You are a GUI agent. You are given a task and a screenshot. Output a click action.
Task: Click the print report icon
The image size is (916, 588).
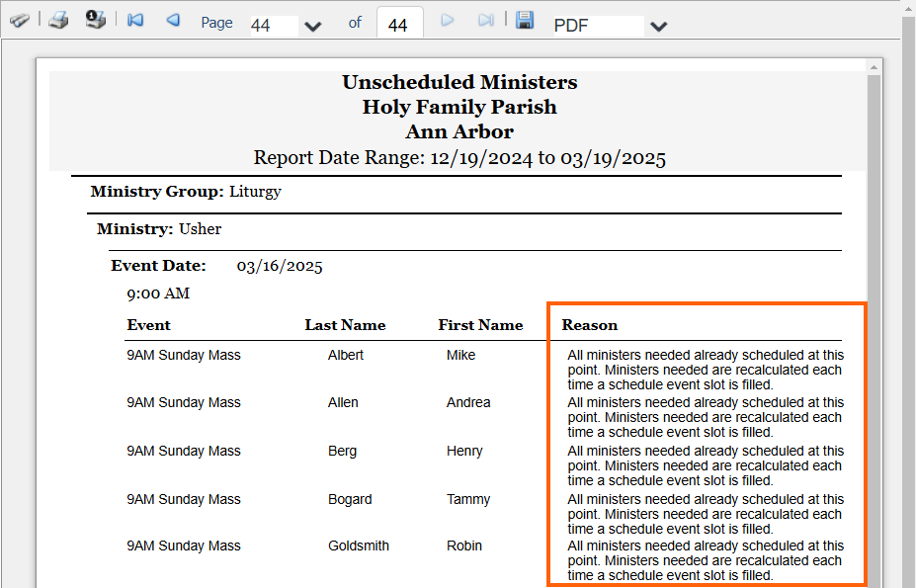point(58,20)
